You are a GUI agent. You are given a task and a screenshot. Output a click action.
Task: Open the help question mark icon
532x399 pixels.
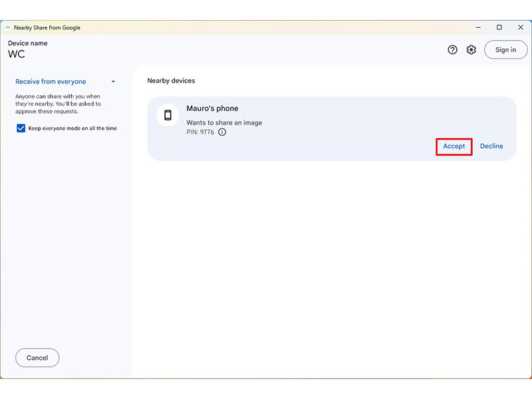(452, 50)
